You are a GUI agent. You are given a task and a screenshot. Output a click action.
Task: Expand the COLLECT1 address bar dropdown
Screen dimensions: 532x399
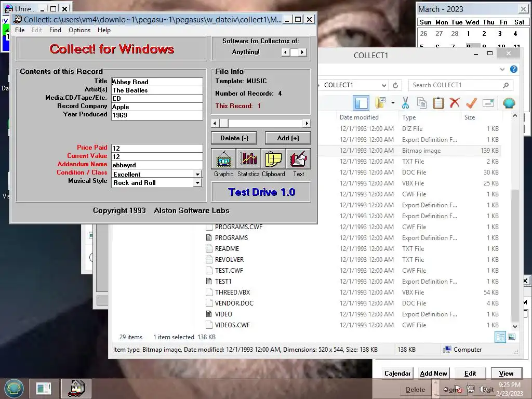click(x=384, y=85)
